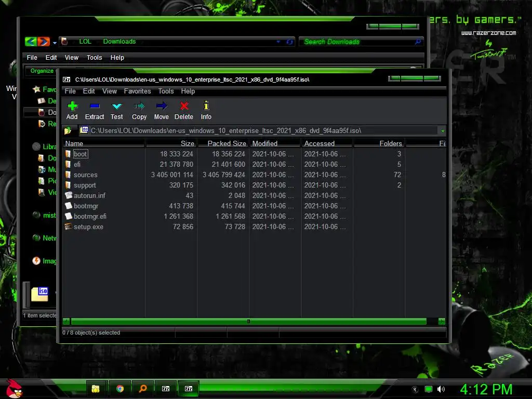Open the magnifier search taskbar icon

coord(143,389)
